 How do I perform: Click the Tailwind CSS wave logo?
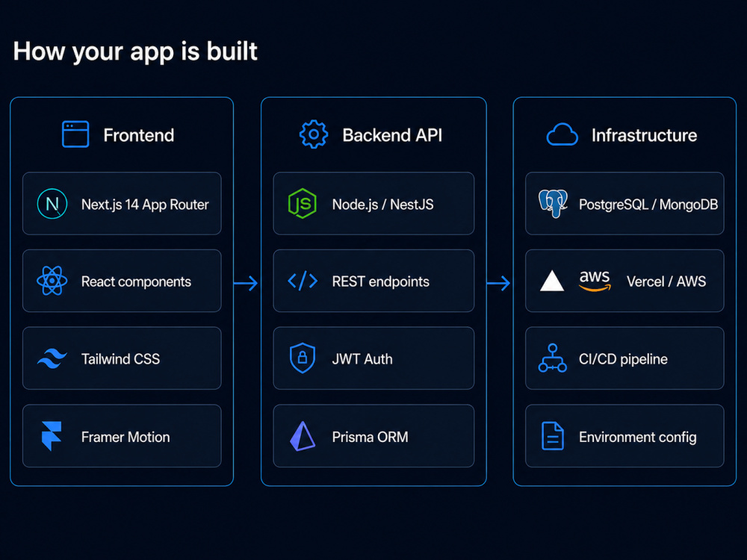click(52, 358)
